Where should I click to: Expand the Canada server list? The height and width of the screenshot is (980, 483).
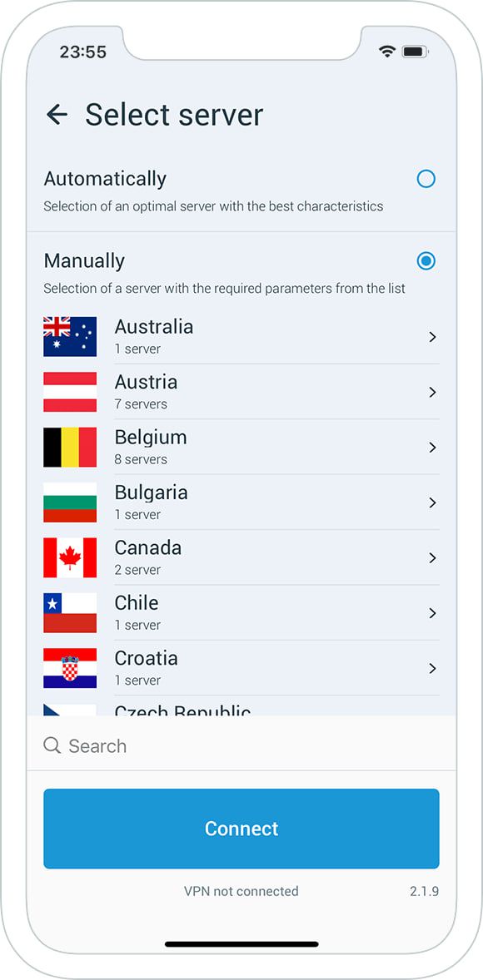point(432,557)
